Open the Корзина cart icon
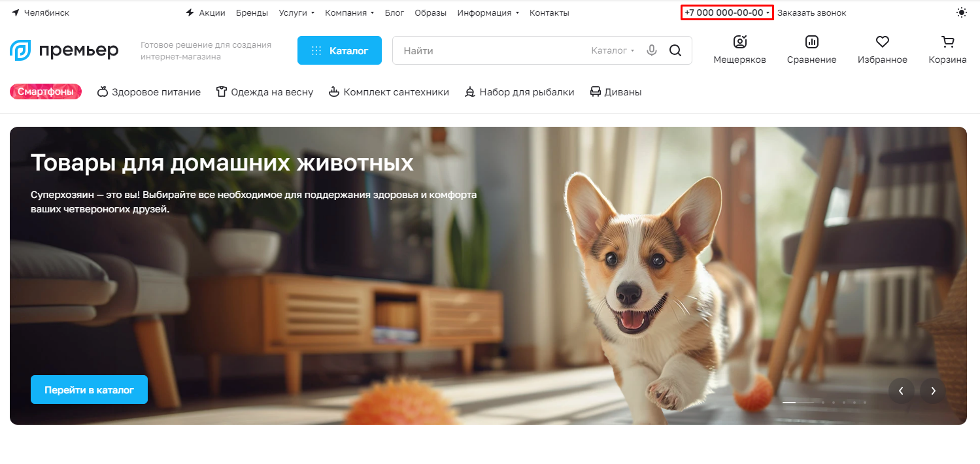The width and height of the screenshot is (980, 464). (x=947, y=42)
